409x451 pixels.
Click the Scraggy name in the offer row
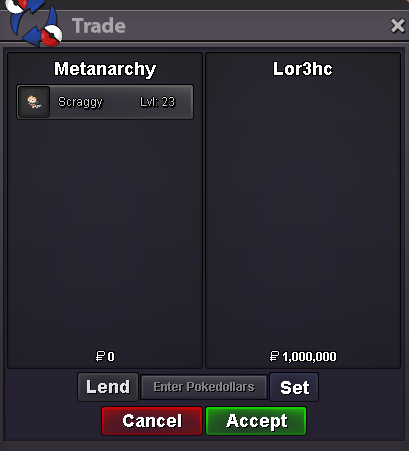pyautogui.click(x=80, y=102)
